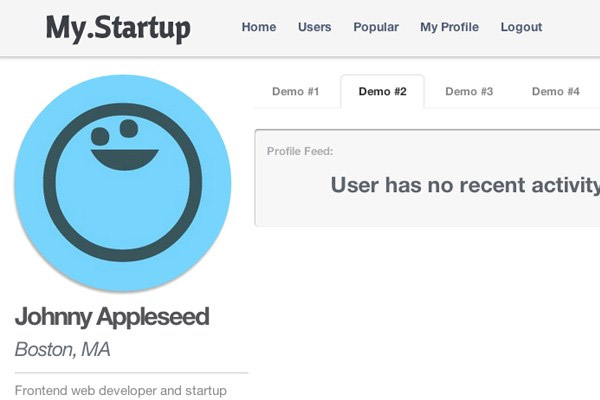Click the divider line below Boston, MA
This screenshot has height=400, width=600.
click(x=131, y=372)
